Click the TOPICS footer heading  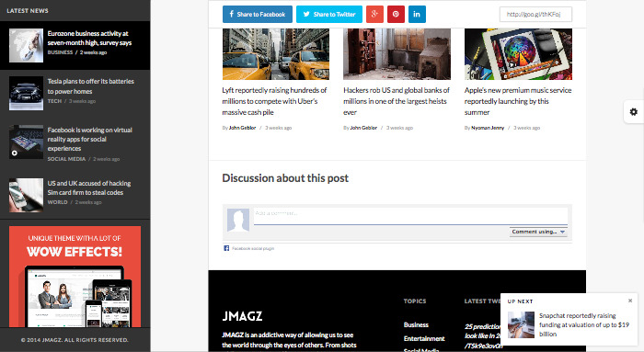[415, 301]
